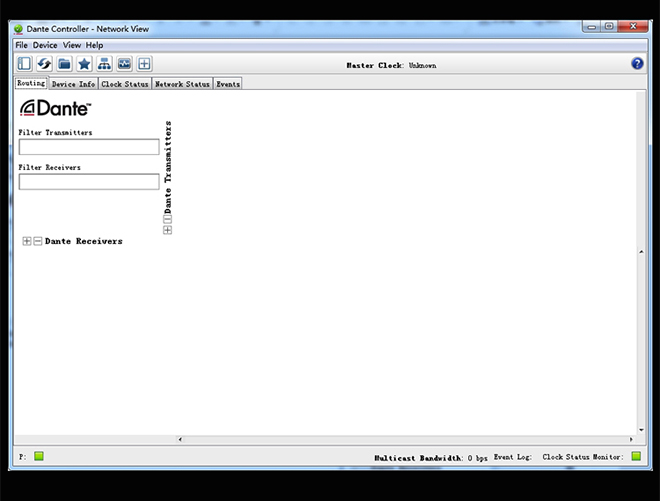Click the green Clock Status Monitor indicator
660x501 pixels.
tap(635, 457)
